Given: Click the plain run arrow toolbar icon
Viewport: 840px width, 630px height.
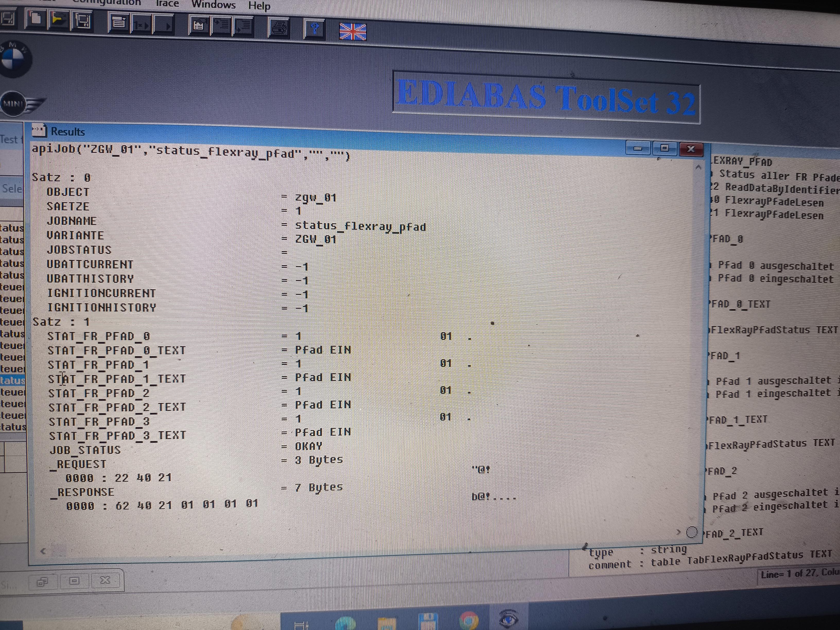Looking at the screenshot, I should click(163, 25).
